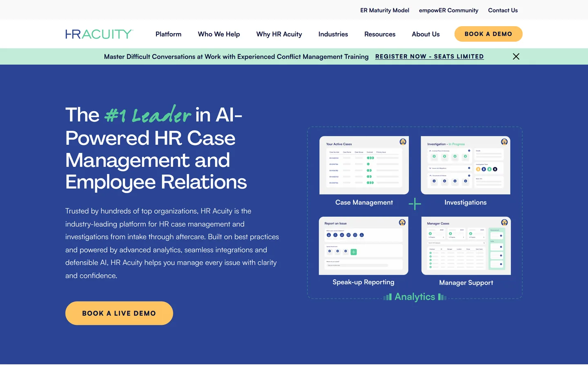Click the 'Trusted by hundreds' paragraph
Screen dimensions: 588x368
[172, 243]
